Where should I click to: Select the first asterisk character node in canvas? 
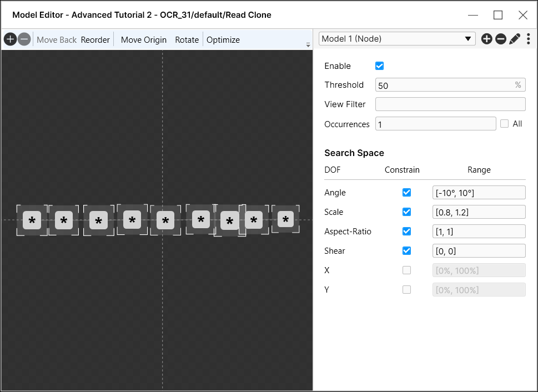tap(32, 220)
